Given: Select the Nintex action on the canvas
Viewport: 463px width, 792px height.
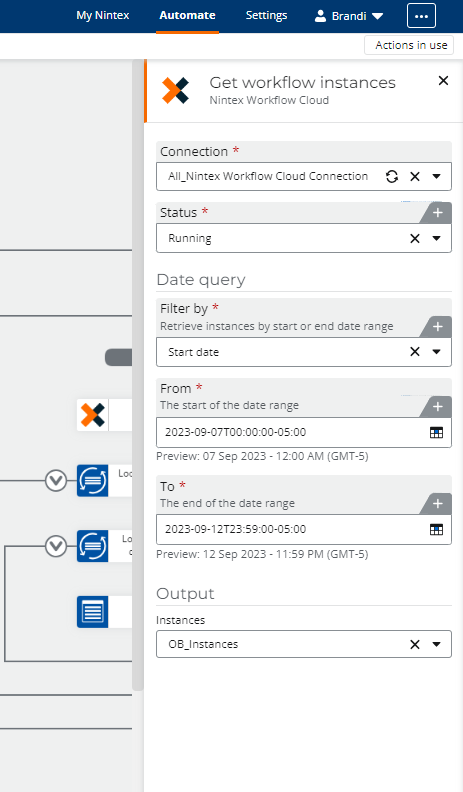Looking at the screenshot, I should [x=93, y=415].
